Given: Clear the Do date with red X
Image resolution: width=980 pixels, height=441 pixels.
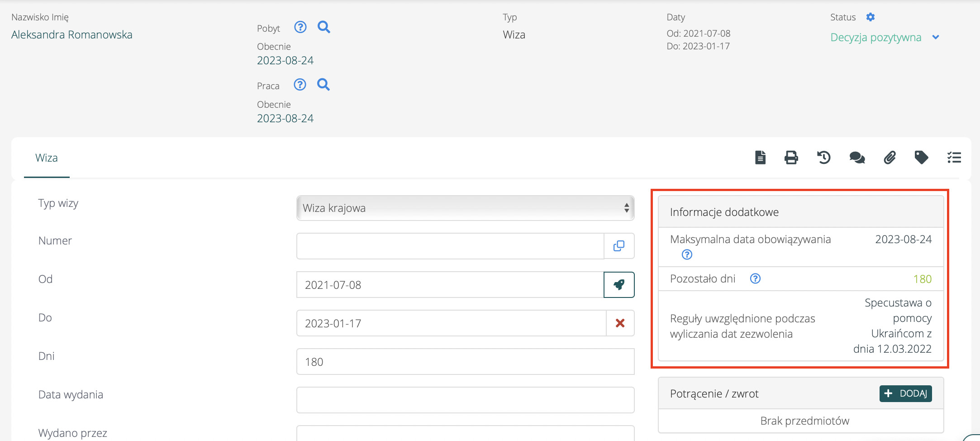Looking at the screenshot, I should [620, 323].
